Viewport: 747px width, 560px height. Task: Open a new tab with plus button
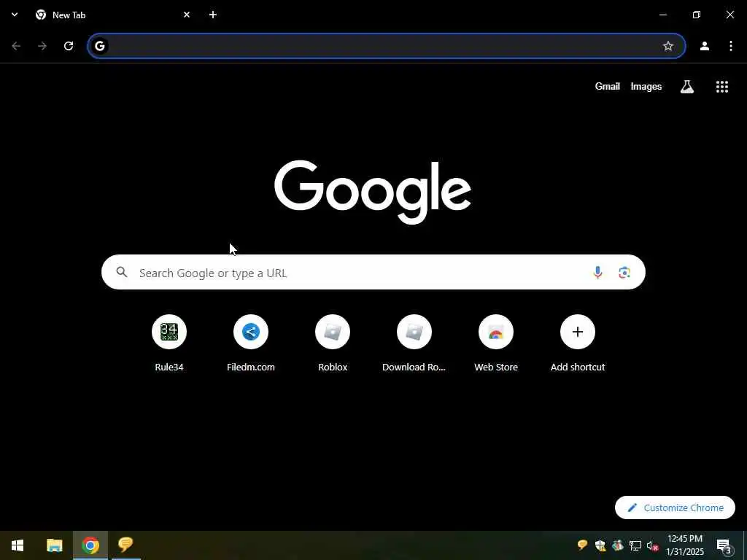point(213,15)
